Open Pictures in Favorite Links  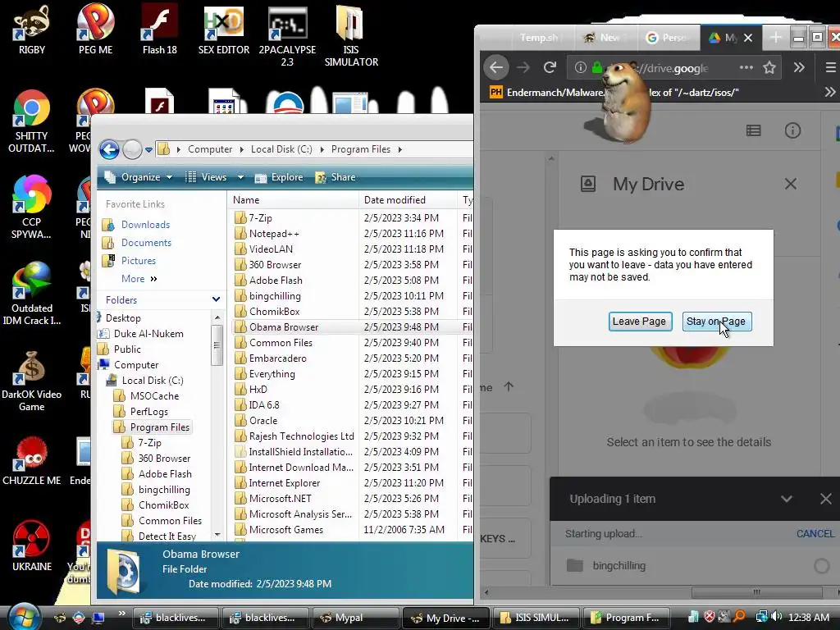click(138, 261)
